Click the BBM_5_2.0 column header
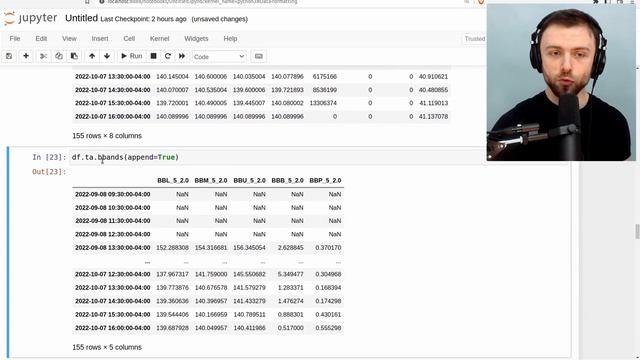640x360 pixels. (x=211, y=180)
